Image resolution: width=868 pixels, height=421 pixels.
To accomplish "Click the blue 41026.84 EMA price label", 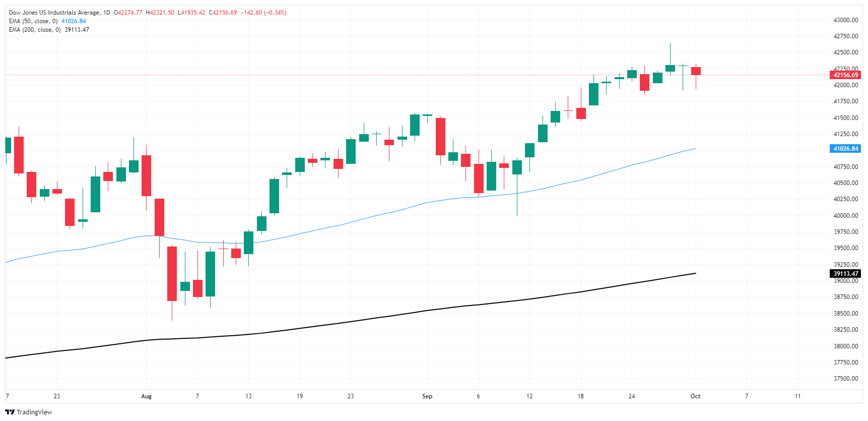I will coord(845,149).
